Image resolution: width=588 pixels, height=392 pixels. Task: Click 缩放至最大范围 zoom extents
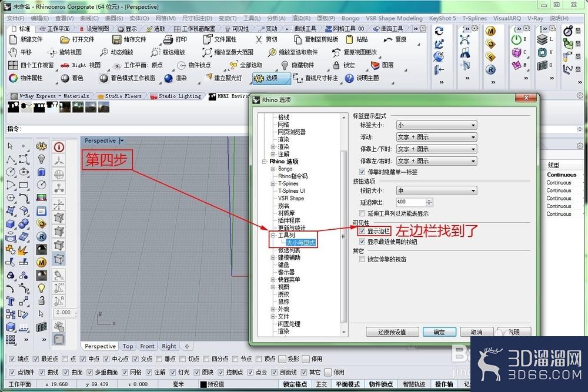click(207, 52)
